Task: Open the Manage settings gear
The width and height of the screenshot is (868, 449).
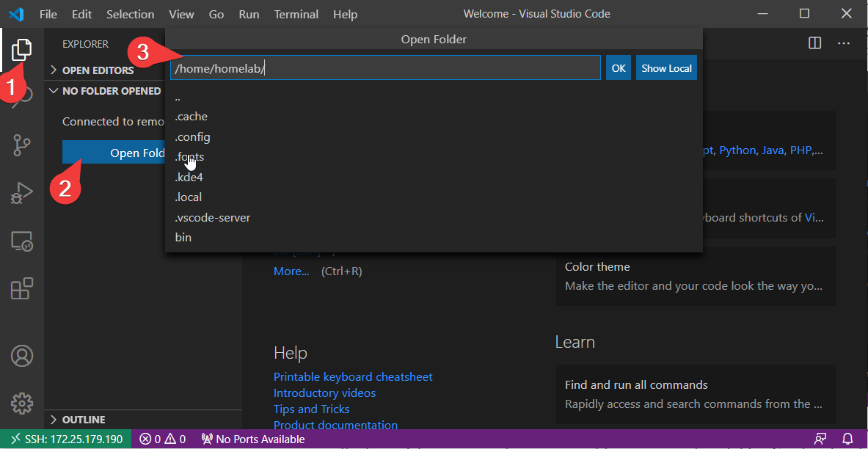Action: pos(21,404)
